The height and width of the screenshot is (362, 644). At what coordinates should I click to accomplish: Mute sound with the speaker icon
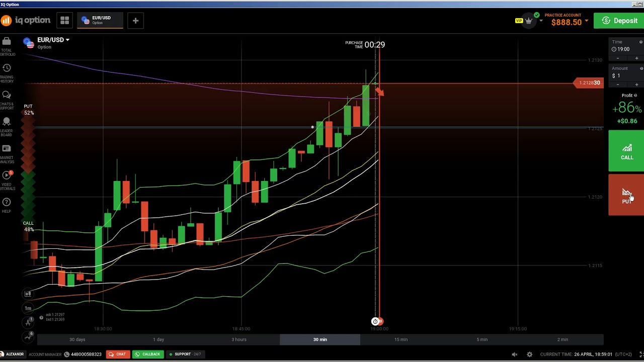(514, 354)
